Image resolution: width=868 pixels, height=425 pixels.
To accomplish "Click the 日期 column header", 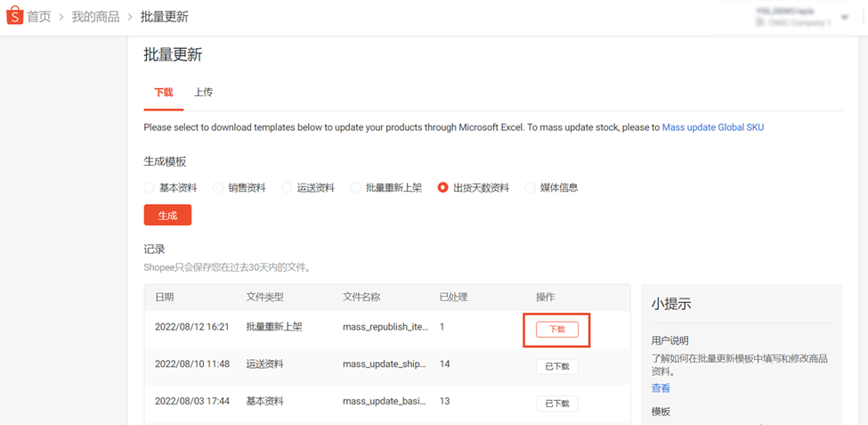I will (x=164, y=297).
